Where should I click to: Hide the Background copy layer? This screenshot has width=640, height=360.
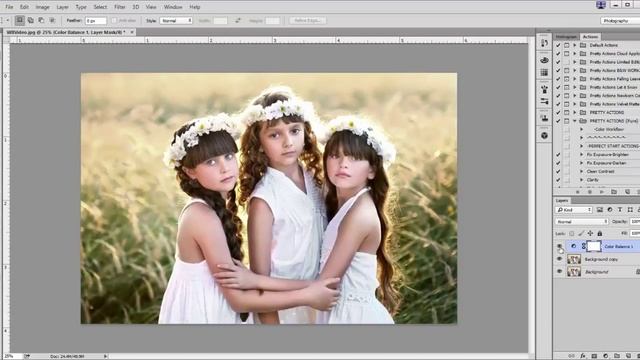click(559, 259)
